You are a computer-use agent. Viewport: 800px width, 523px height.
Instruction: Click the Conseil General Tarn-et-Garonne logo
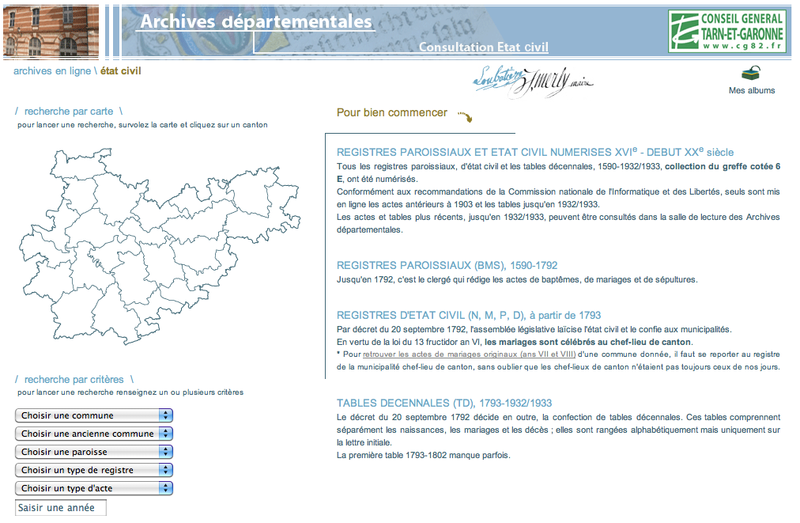click(727, 31)
